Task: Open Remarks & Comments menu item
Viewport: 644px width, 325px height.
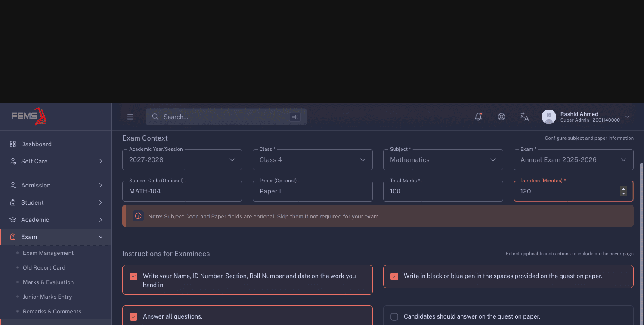Action: [52, 311]
